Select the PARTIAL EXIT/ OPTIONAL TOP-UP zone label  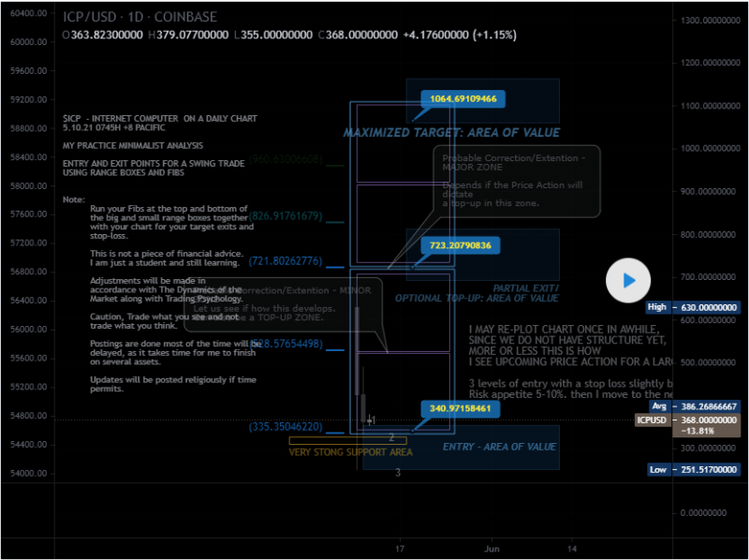click(477, 293)
